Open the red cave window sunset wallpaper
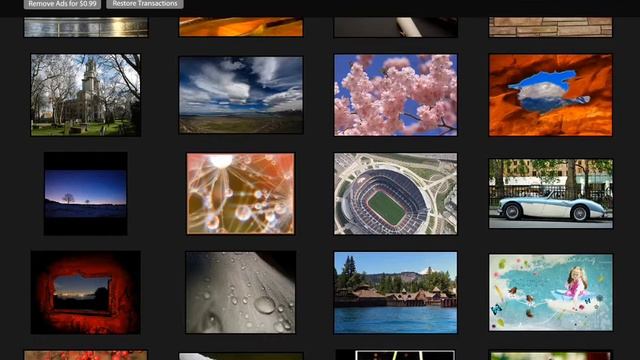The height and width of the screenshot is (360, 640). click(86, 292)
